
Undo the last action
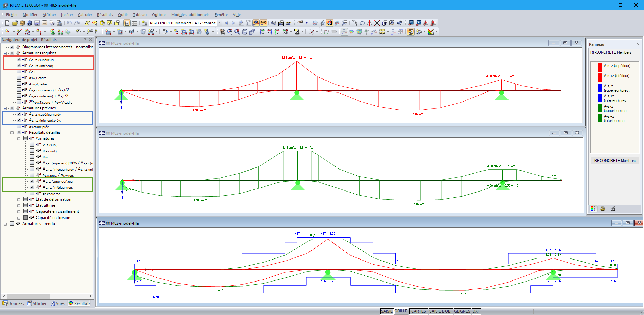pyautogui.click(x=69, y=23)
